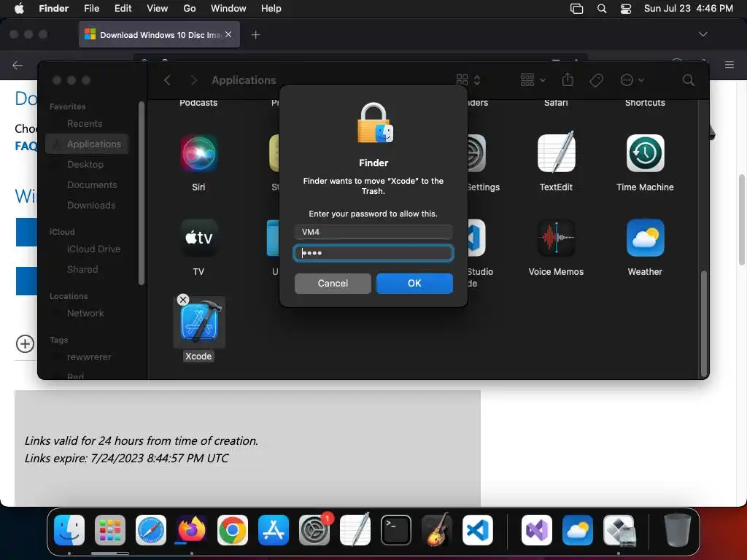
Task: Select the rewwrerer tag in sidebar
Action: (x=88, y=357)
